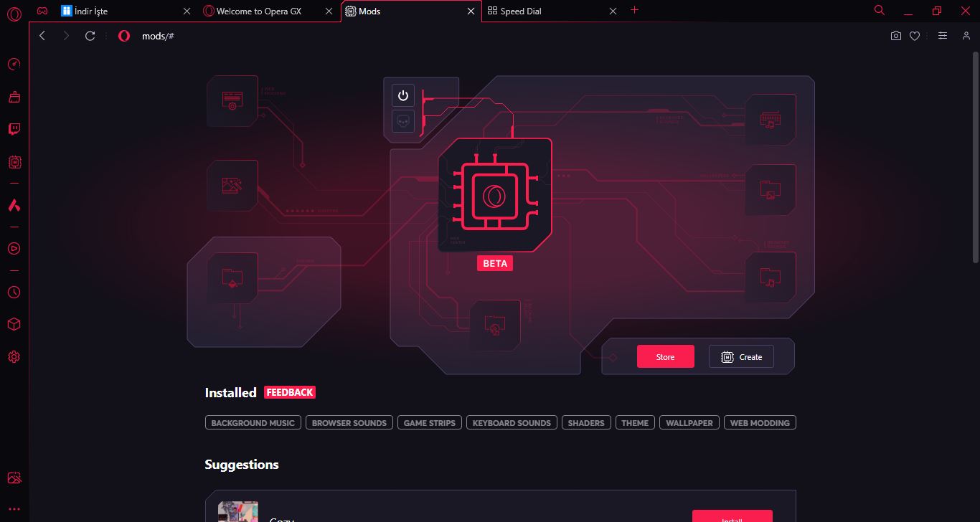Click the central Mods chip emblem
This screenshot has height=522, width=980.
495,195
